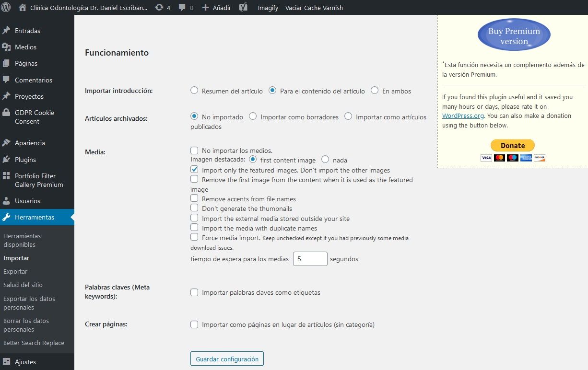The height and width of the screenshot is (370, 588).
Task: Enable Force media import checkbox
Action: pyautogui.click(x=194, y=237)
